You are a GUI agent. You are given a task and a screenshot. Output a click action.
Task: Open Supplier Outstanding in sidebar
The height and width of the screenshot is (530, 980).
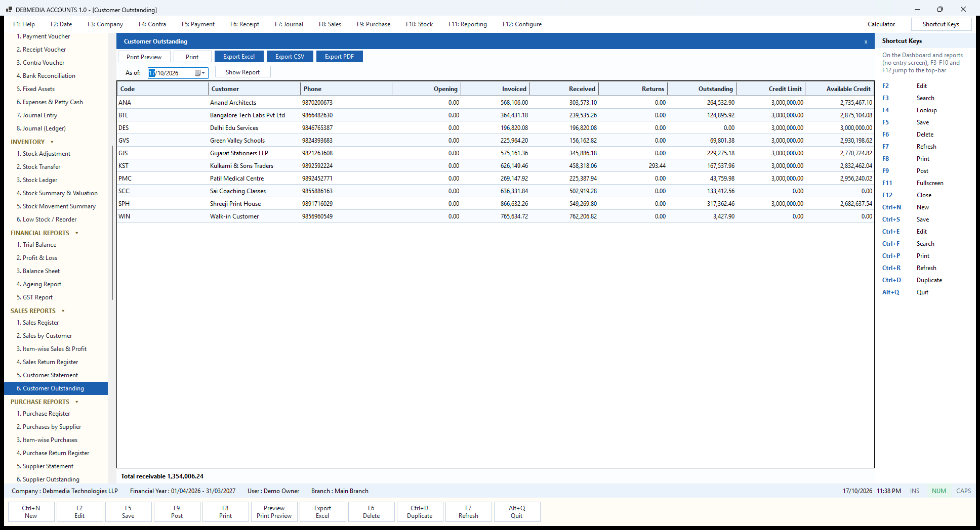click(x=51, y=479)
